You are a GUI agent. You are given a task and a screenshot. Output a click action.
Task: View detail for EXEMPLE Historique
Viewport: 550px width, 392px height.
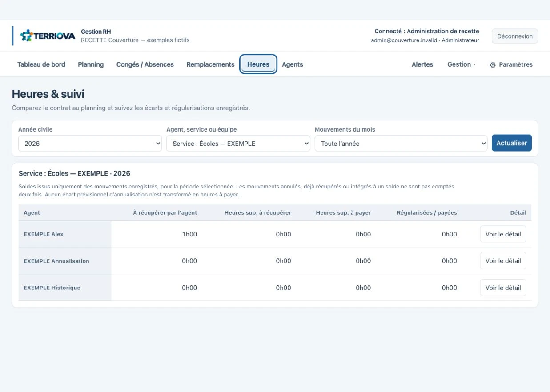click(x=503, y=288)
